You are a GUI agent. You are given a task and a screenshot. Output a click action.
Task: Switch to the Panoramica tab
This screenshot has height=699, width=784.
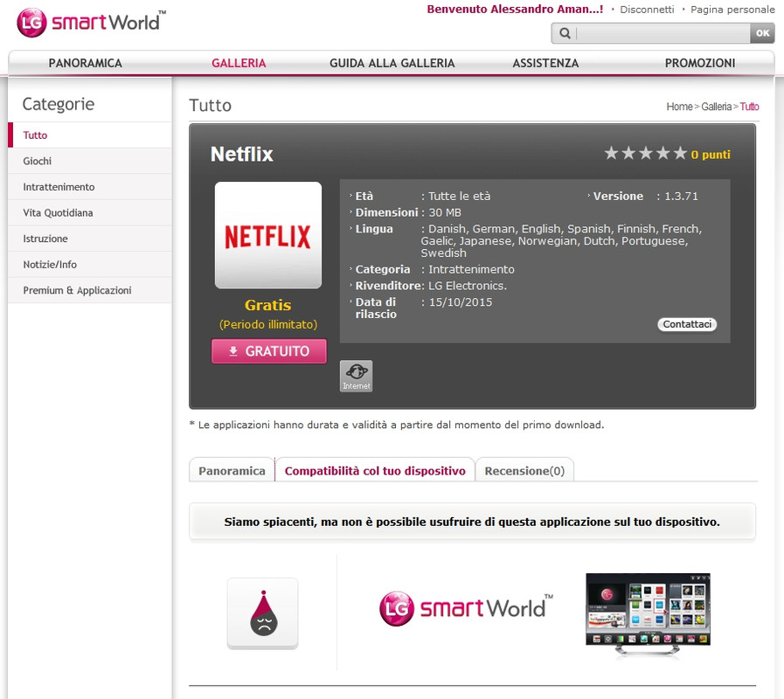(232, 470)
